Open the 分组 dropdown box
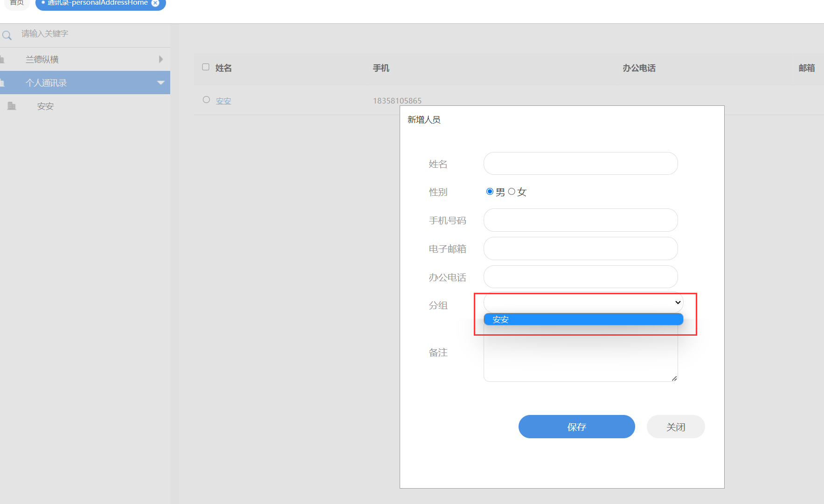Screen dimensions: 824x504 [x=583, y=303]
